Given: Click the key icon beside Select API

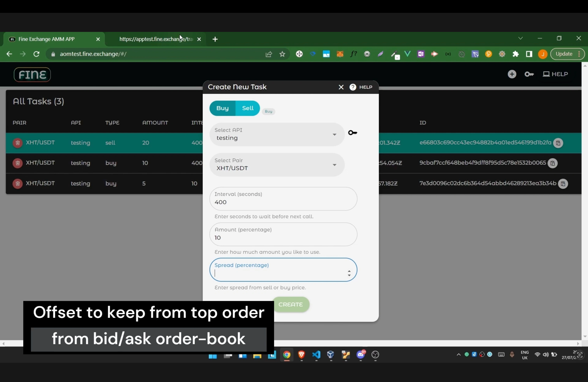Looking at the screenshot, I should [x=352, y=133].
